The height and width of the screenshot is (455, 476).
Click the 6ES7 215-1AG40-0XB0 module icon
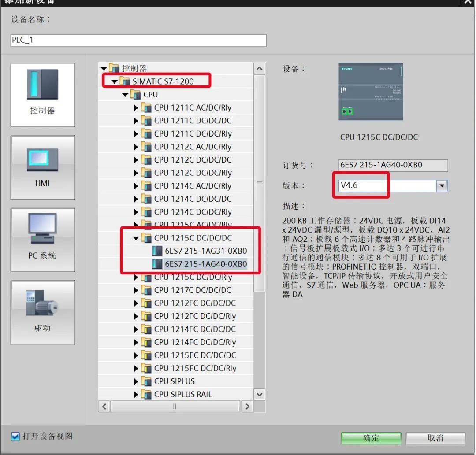pyautogui.click(x=157, y=264)
